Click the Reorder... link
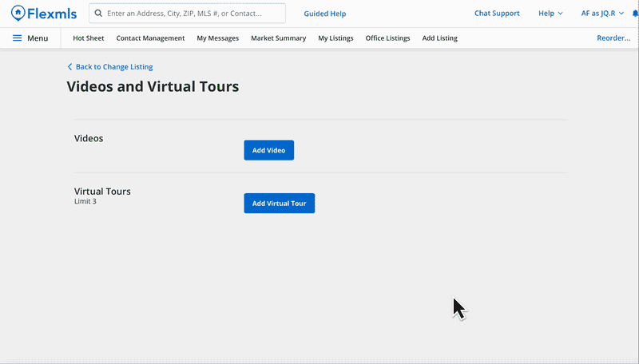 (613, 38)
